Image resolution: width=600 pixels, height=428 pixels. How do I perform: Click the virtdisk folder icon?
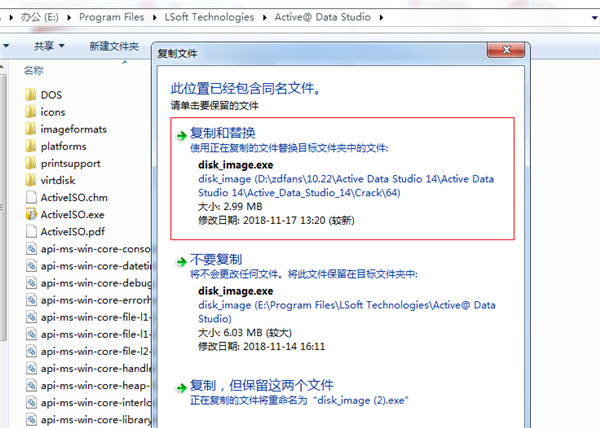pos(31,180)
